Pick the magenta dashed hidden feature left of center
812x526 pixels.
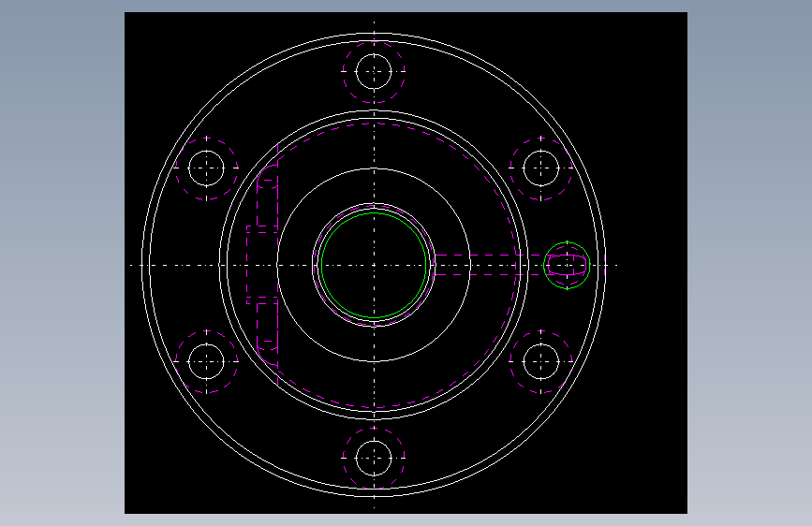(x=262, y=265)
